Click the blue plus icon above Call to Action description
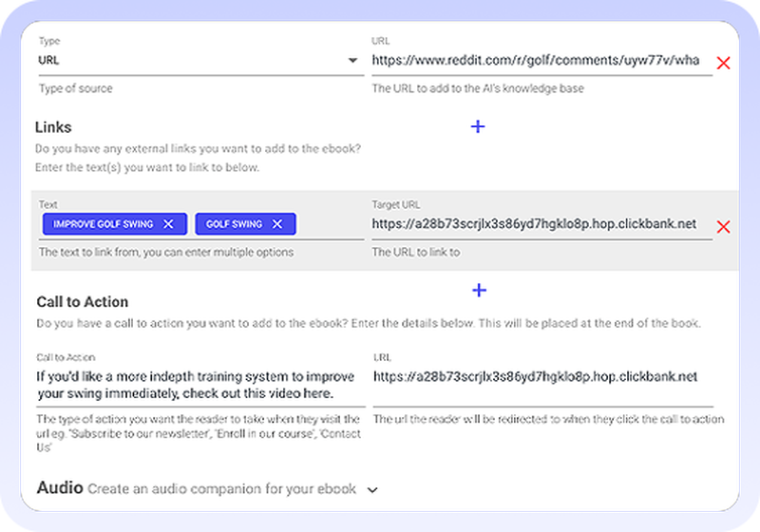Screen dimensions: 760x532 (479, 290)
